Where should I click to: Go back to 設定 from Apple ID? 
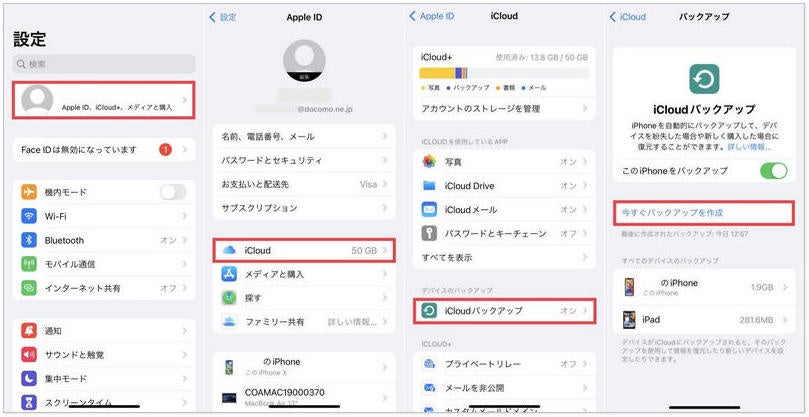click(x=223, y=17)
